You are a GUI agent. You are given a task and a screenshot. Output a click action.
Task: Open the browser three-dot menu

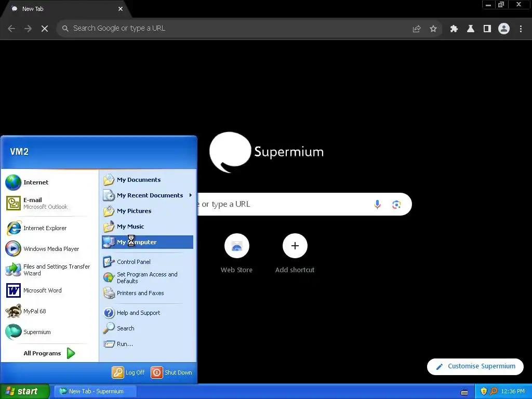tap(521, 29)
